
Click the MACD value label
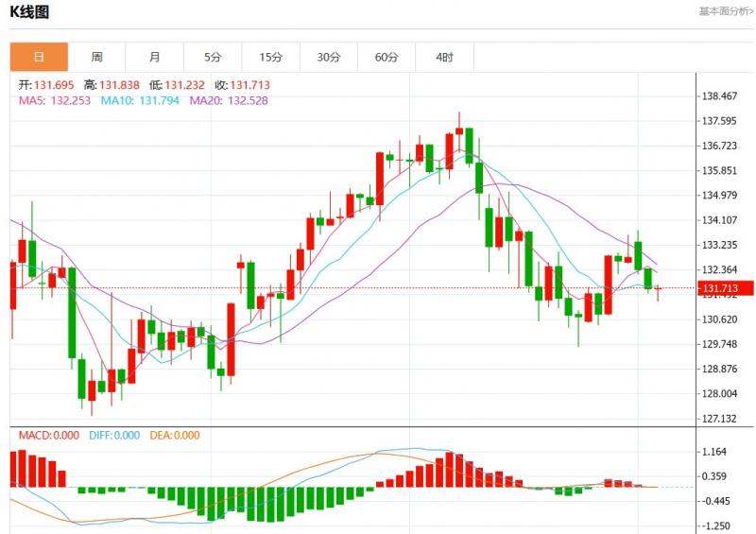[x=49, y=436]
